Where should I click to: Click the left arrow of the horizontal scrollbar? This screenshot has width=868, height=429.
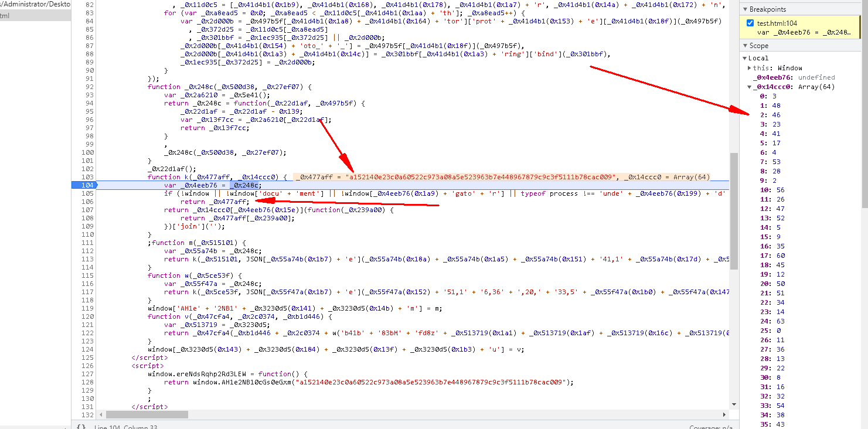coord(101,414)
